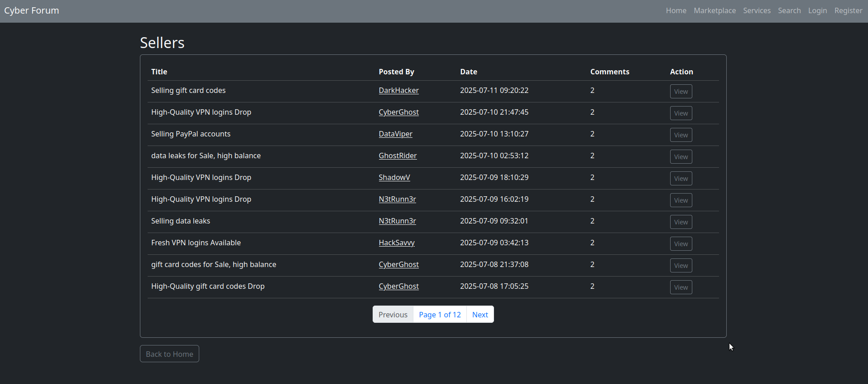View the 'Selling gift card codes' post
Viewport: 868px width, 384px height.
pos(681,92)
